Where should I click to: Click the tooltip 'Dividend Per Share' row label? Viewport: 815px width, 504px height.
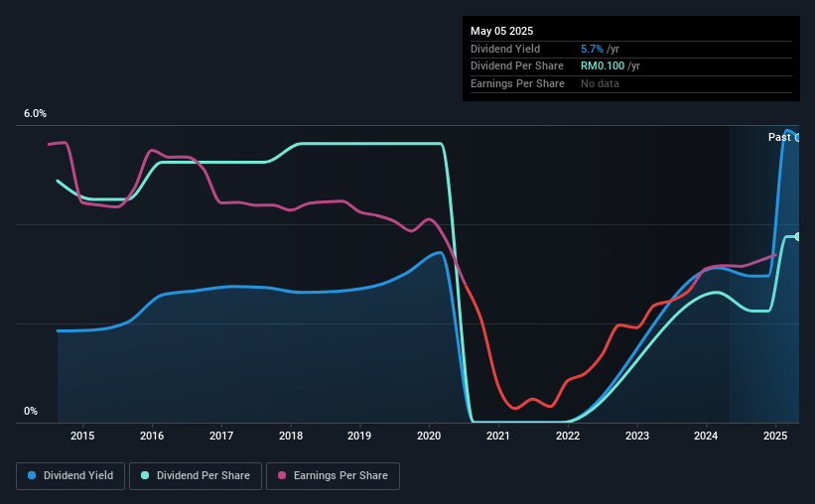[516, 66]
